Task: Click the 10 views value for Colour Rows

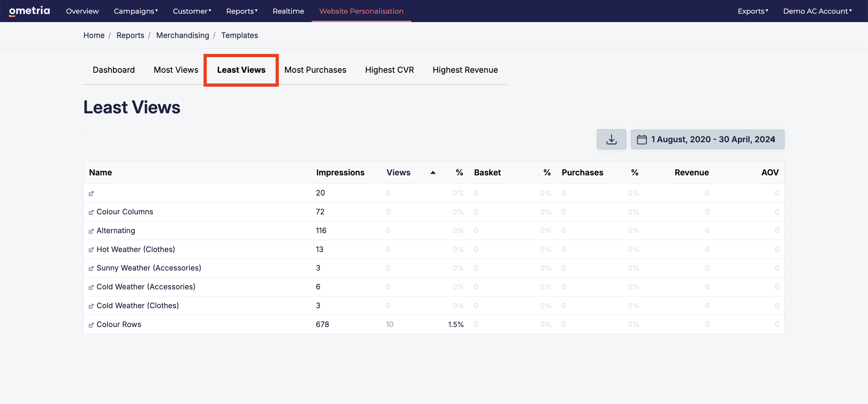Action: (390, 324)
